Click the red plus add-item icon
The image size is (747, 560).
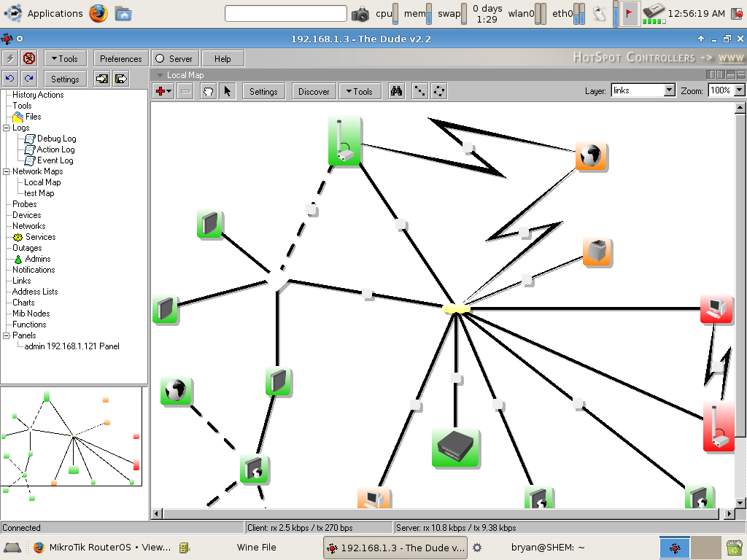coord(163,91)
